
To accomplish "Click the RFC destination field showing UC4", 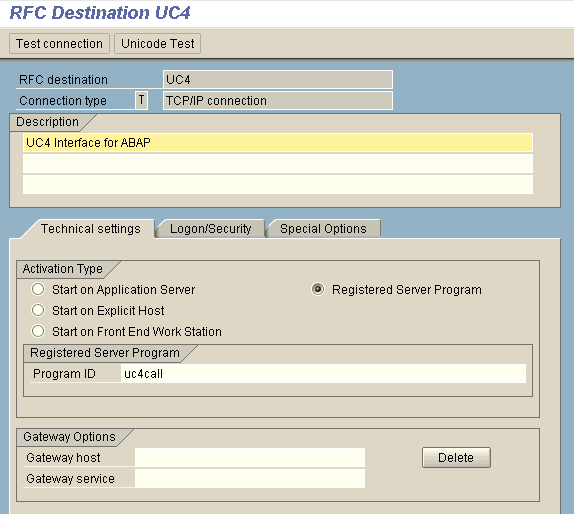I will 278,79.
